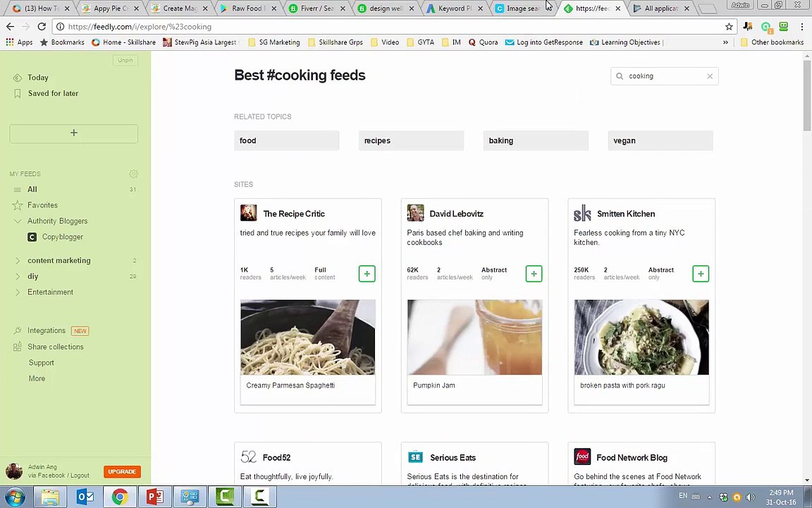Select the baking related topic

point(536,140)
